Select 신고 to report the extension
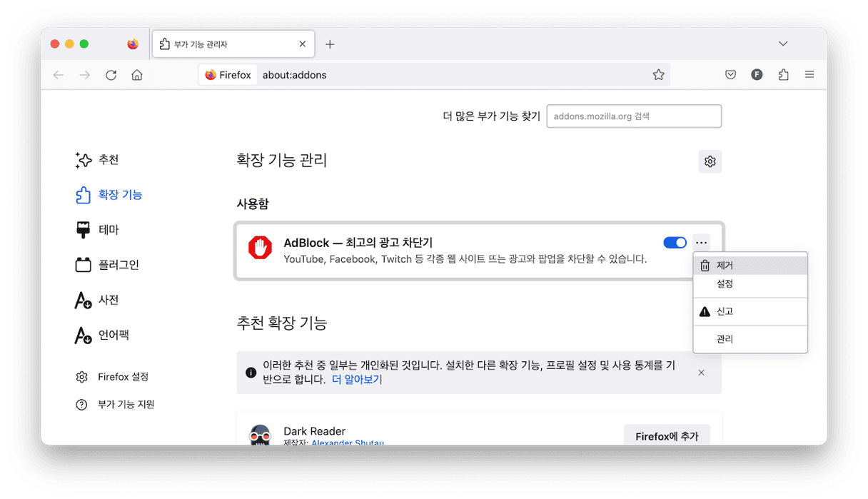Image resolution: width=868 pixels, height=499 pixels. point(750,311)
